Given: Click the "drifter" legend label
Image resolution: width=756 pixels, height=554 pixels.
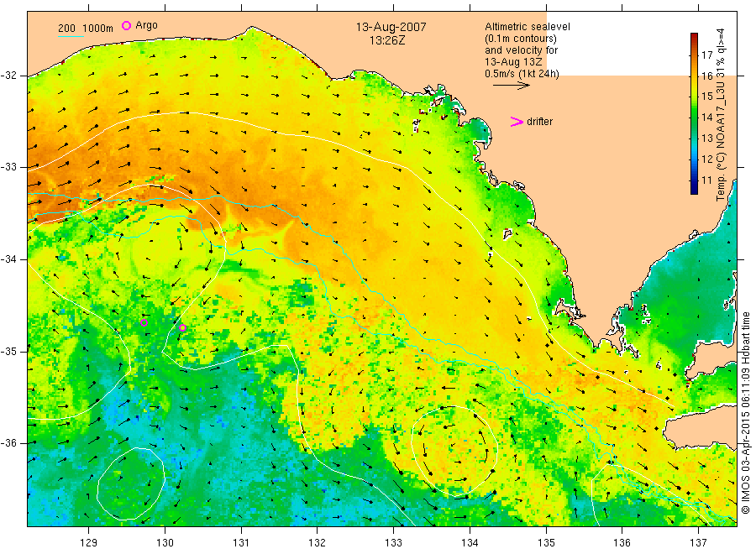Looking at the screenshot, I should (x=539, y=122).
